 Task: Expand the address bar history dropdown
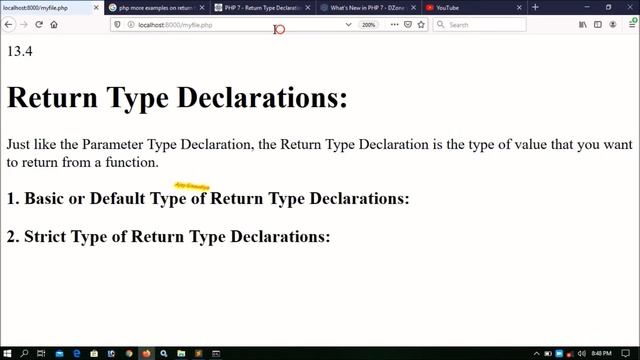click(348, 24)
